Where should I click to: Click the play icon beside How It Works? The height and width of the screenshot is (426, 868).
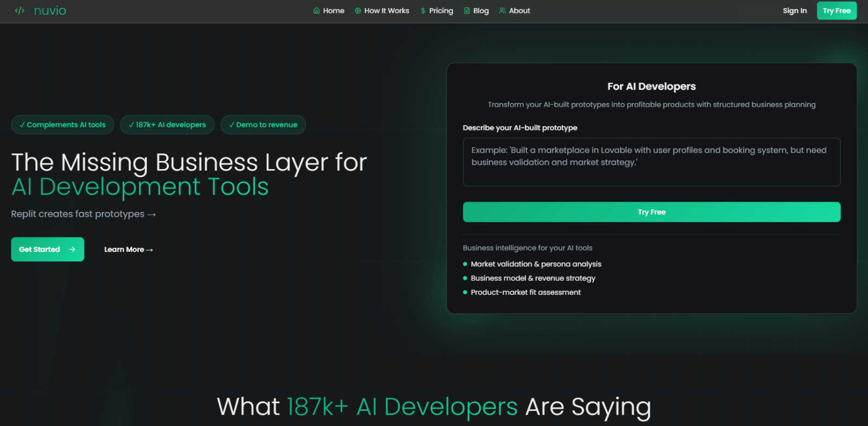point(358,11)
